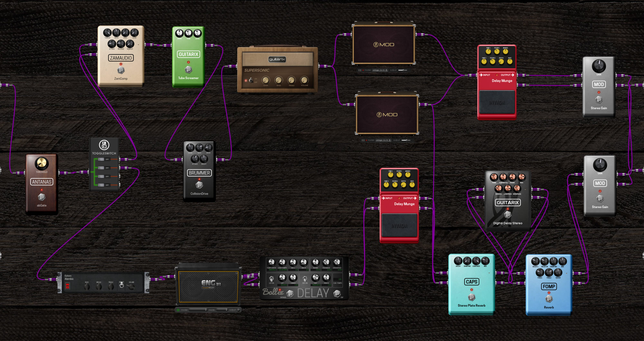Click the FOMP Reverb Xover knob
Viewport: 644px width, 341px height.
[558, 272]
